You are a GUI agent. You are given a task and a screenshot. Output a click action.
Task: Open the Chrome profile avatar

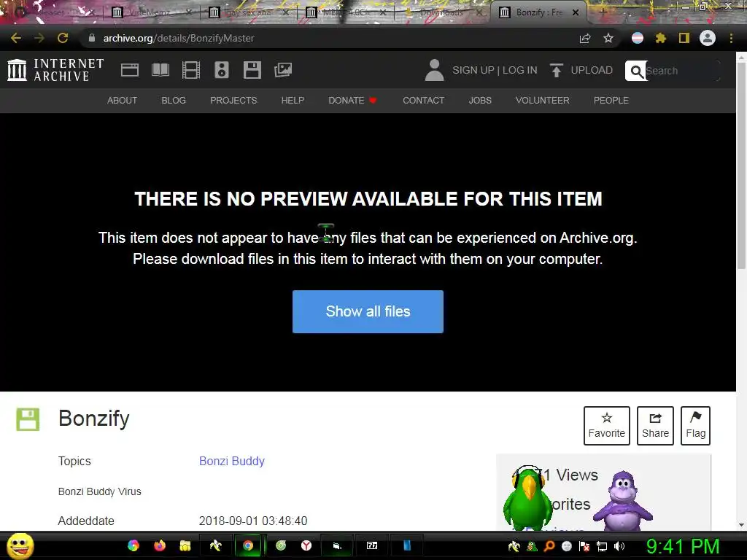[x=708, y=38]
